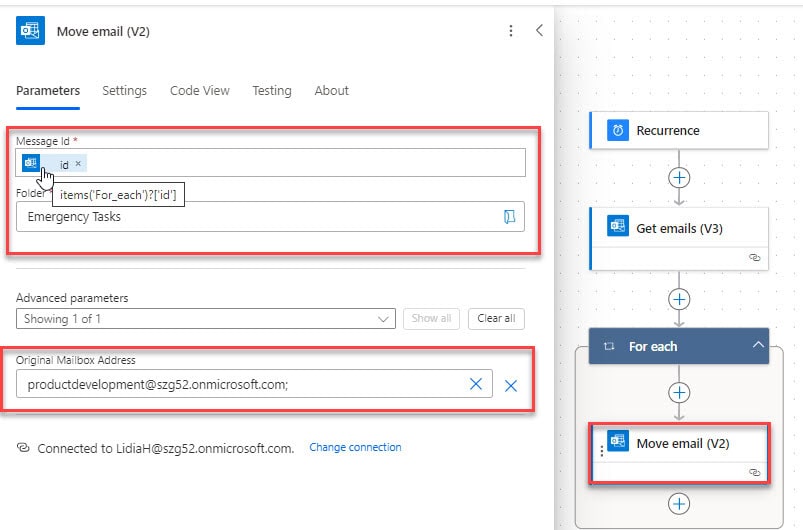Add a step at top inside For each
This screenshot has height=530, width=803.
(x=679, y=393)
